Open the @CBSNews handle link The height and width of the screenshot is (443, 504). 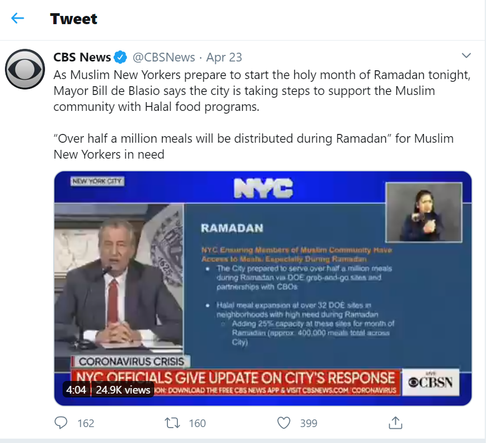click(x=164, y=57)
